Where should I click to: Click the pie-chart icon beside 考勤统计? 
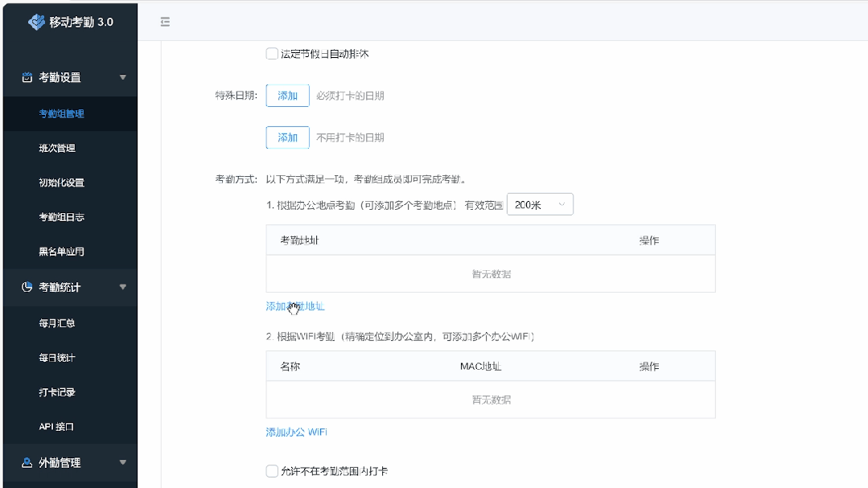click(25, 287)
